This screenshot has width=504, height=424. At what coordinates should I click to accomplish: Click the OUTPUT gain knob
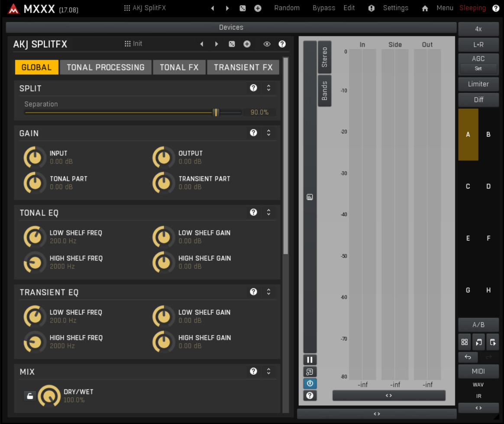(164, 157)
